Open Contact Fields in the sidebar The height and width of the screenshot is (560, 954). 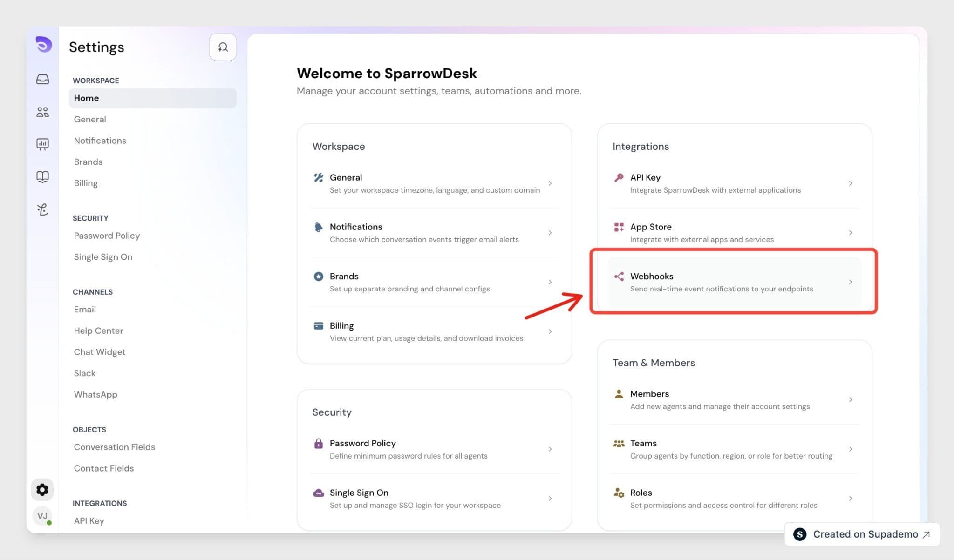(x=103, y=468)
